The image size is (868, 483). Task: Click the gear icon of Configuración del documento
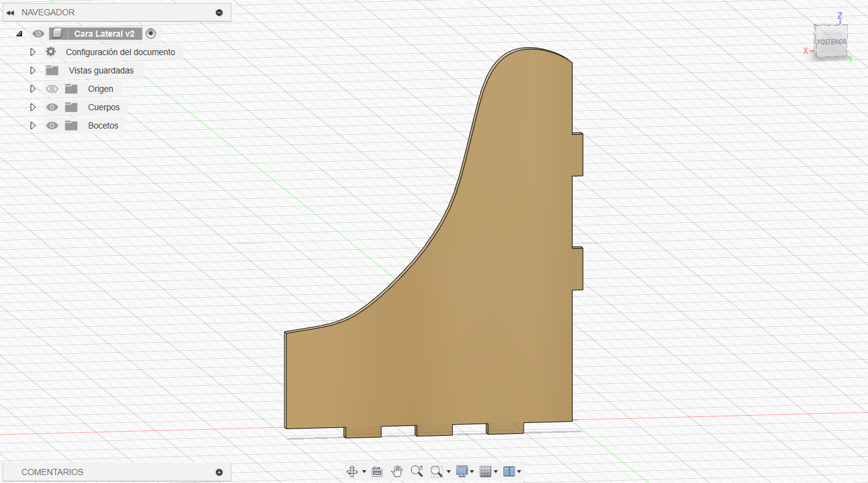[x=51, y=52]
